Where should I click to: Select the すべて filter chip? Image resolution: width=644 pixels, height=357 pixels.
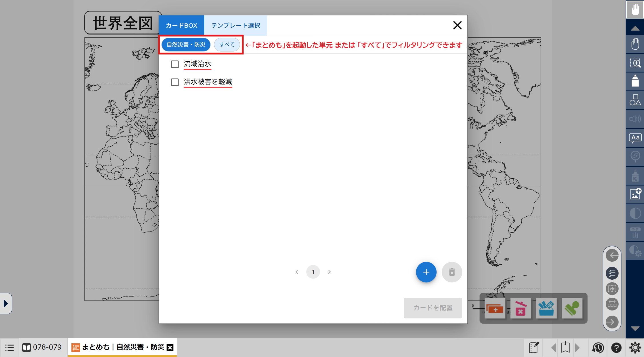(x=227, y=45)
